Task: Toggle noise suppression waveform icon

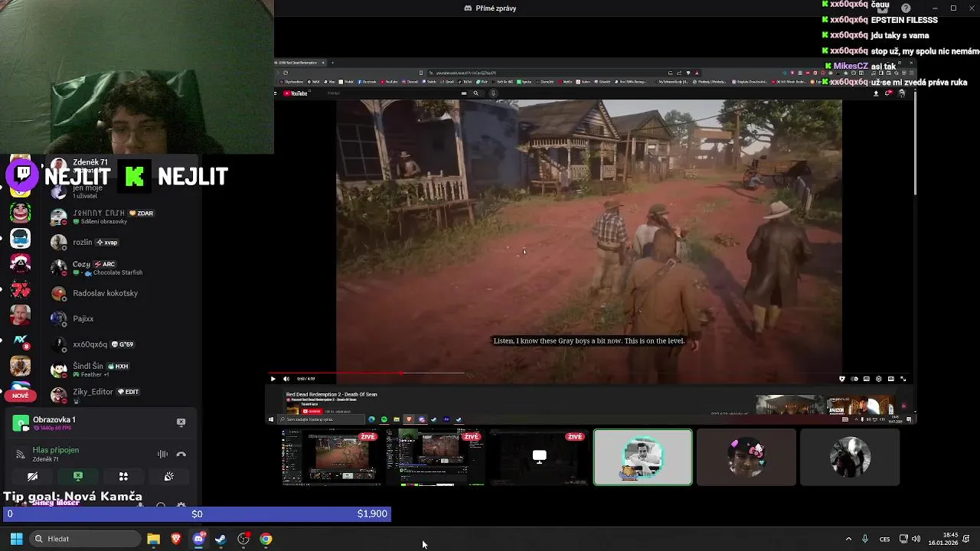Action: click(162, 454)
